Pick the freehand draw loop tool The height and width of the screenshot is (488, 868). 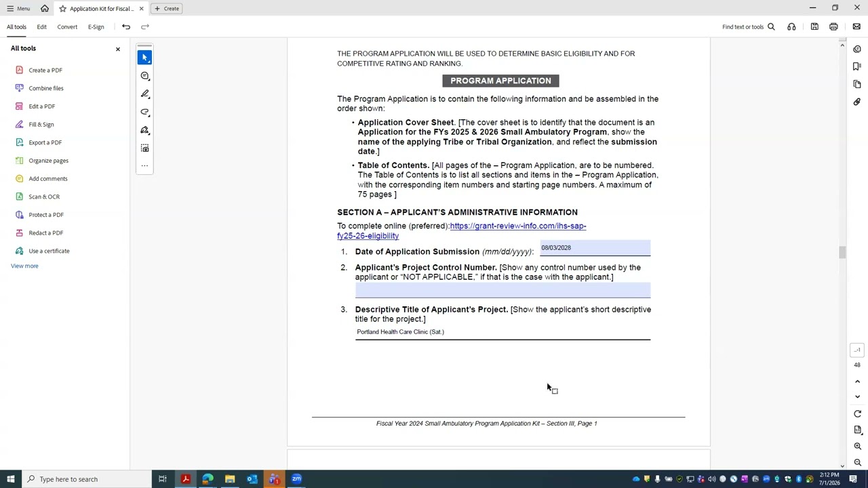144,113
